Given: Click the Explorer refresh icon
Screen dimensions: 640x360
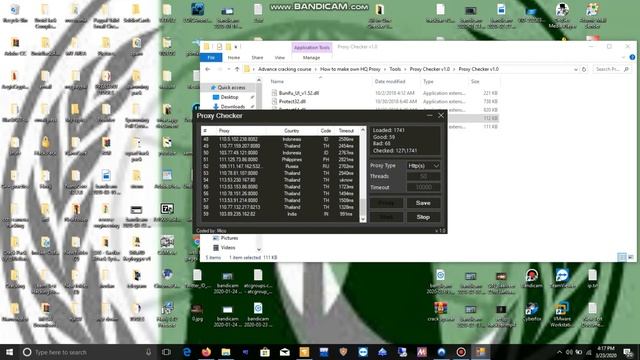Looking at the screenshot, I should click(584, 69).
